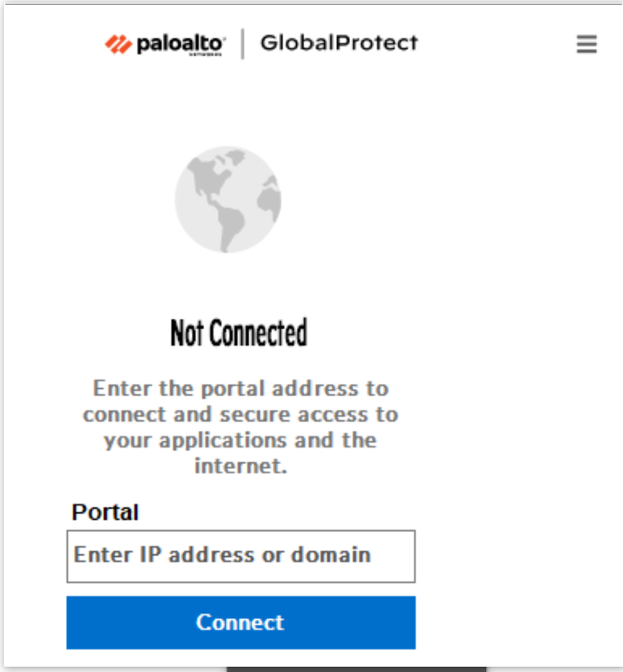Click the empty white area right of Connect

[514, 622]
